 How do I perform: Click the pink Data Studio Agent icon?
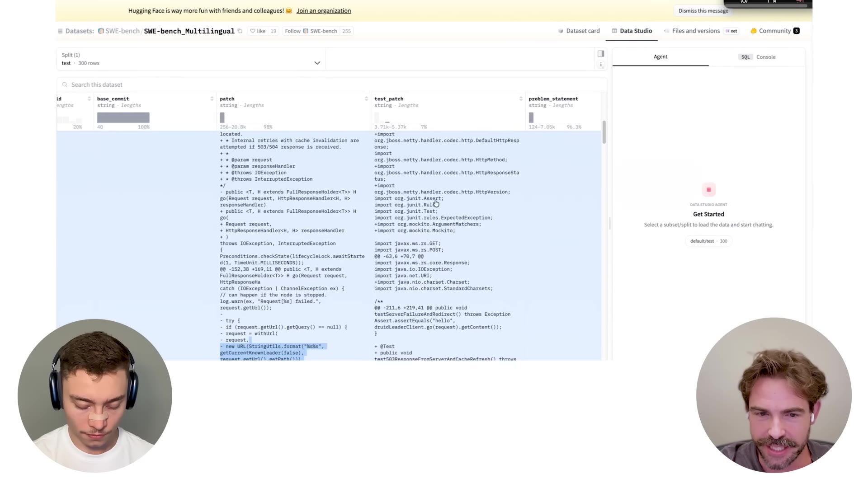(x=708, y=190)
